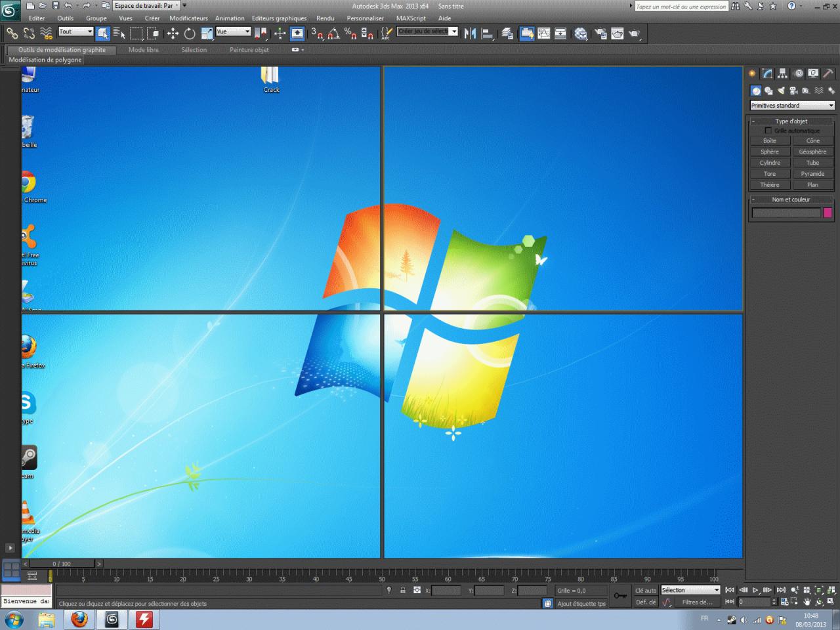The width and height of the screenshot is (840, 630).
Task: Click the Select and Manipulate icon
Action: [x=280, y=33]
